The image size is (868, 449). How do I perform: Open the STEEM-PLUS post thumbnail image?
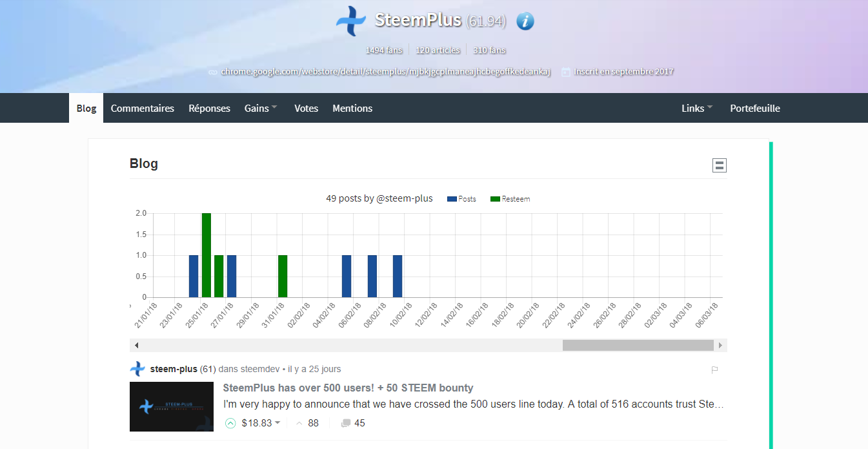[172, 406]
